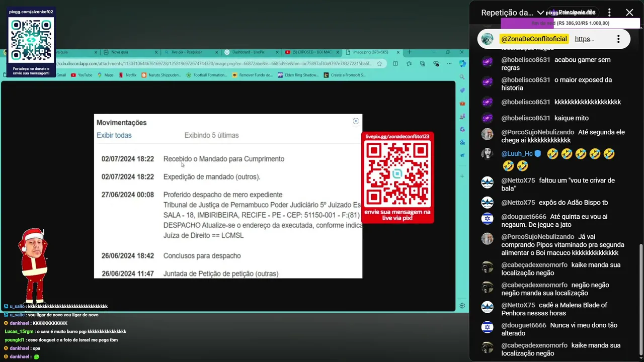The width and height of the screenshot is (644, 362).
Task: Open the pinned message three-dot menu
Action: click(x=618, y=39)
